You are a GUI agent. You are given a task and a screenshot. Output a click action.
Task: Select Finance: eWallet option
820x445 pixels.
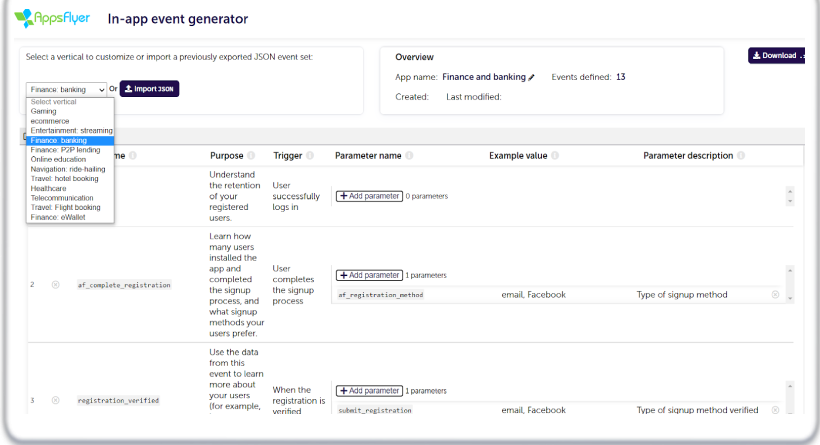pyautogui.click(x=70, y=217)
